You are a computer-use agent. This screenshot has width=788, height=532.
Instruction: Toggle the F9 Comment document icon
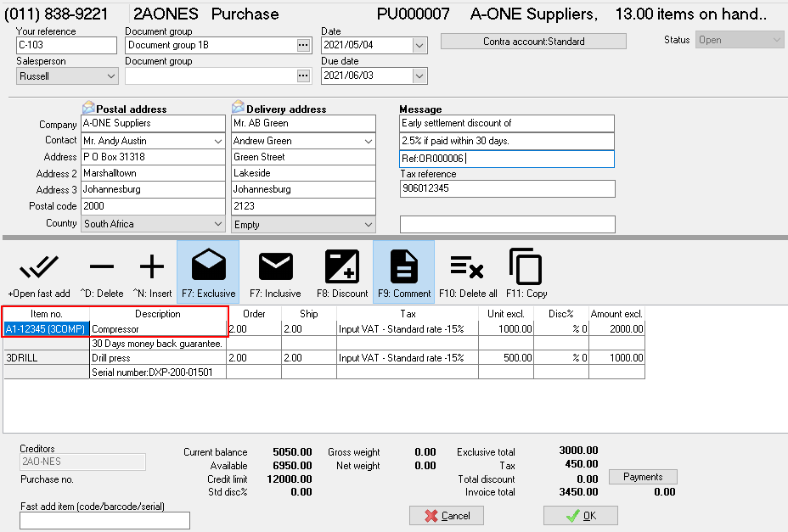[403, 268]
